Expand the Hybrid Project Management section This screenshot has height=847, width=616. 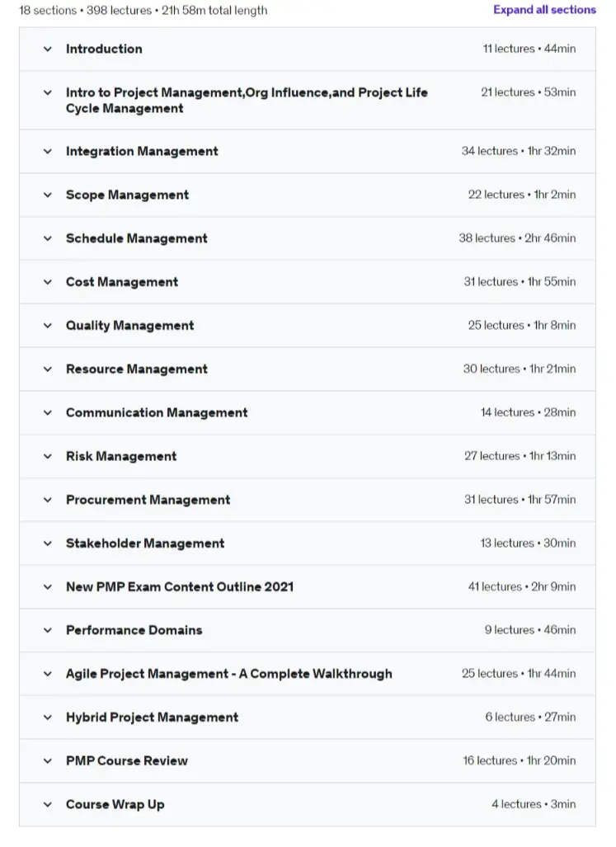click(152, 718)
